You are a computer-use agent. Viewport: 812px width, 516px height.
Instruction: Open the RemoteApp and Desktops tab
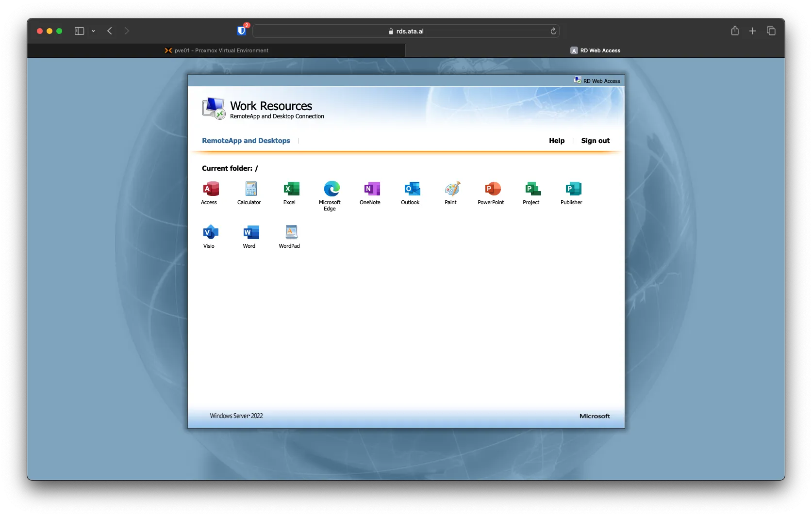tap(246, 141)
